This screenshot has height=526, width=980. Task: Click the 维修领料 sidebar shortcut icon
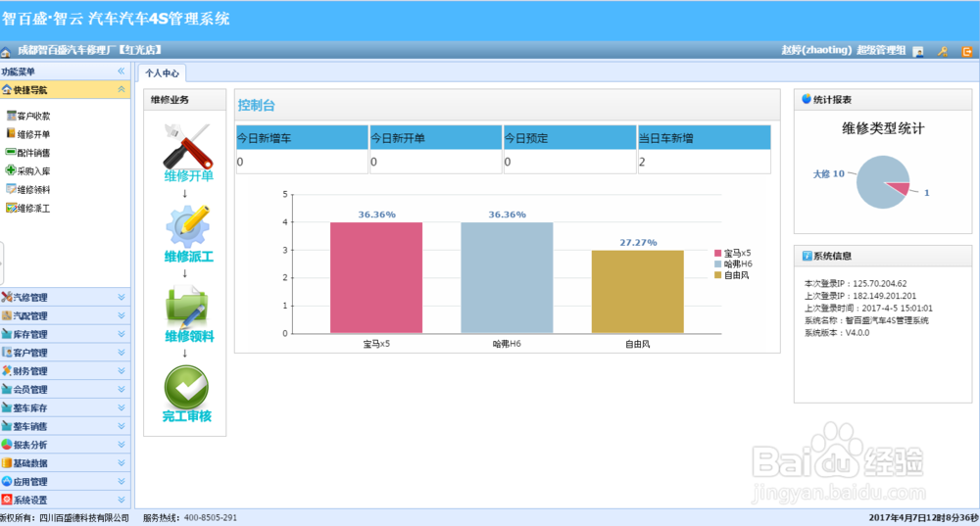(x=11, y=189)
